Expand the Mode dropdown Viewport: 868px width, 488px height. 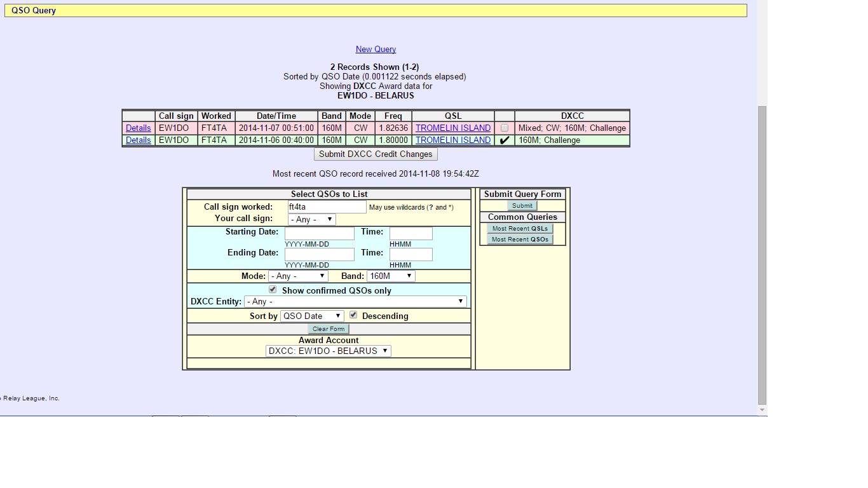pos(297,276)
